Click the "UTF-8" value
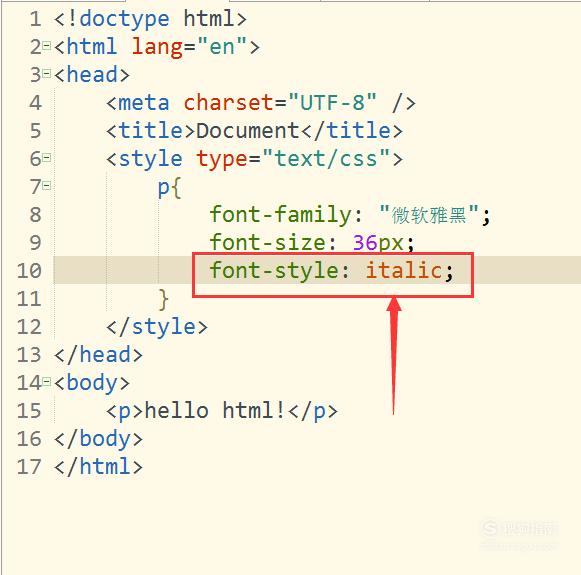The width and height of the screenshot is (581, 575). click(332, 102)
